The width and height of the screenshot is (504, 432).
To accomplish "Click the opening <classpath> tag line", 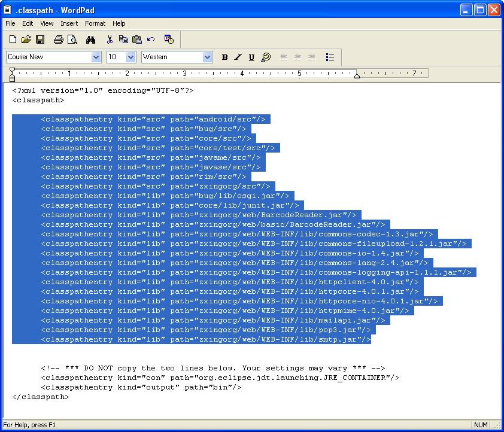I will 38,100.
